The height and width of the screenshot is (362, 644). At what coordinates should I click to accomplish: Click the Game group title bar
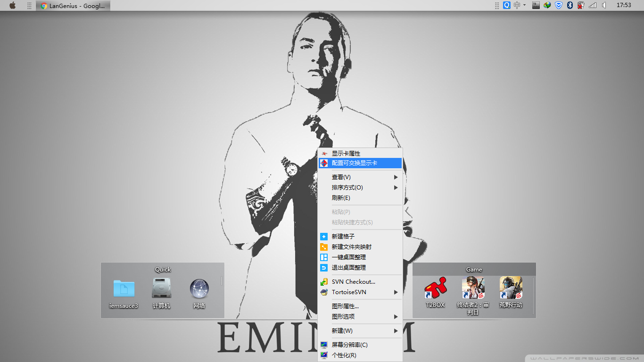coord(474,269)
